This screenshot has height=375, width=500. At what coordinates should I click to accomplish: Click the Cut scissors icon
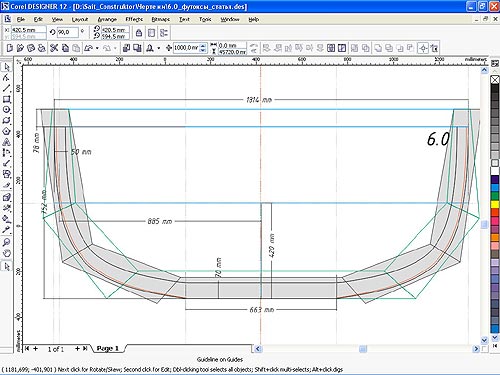coord(54,48)
